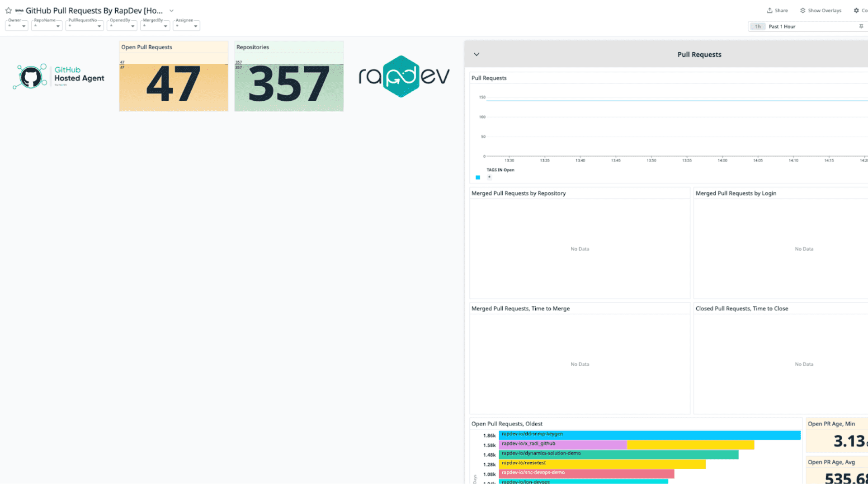Screen dimensions: 868x488
Task: Click the rapdev-io/x_radi_github bar
Action: [627, 445]
